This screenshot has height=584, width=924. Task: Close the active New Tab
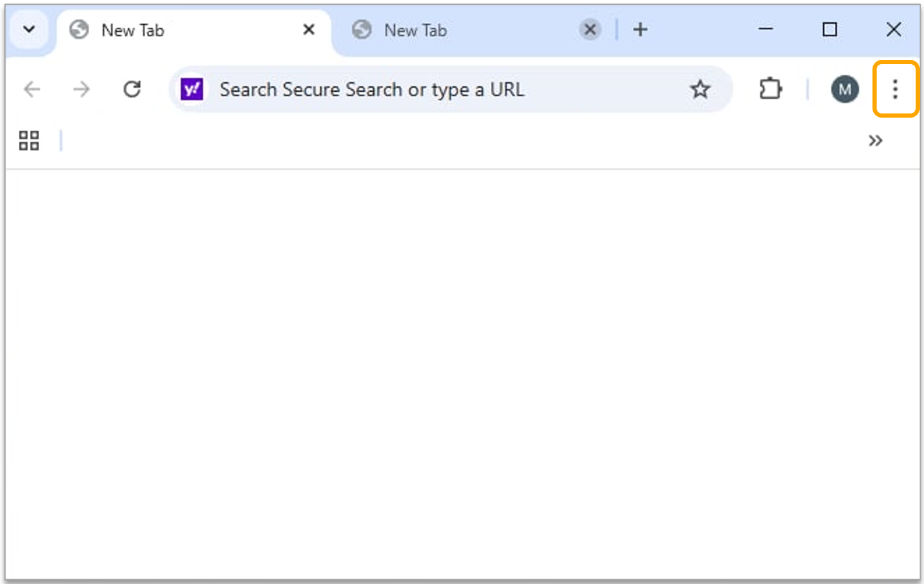pos(308,30)
